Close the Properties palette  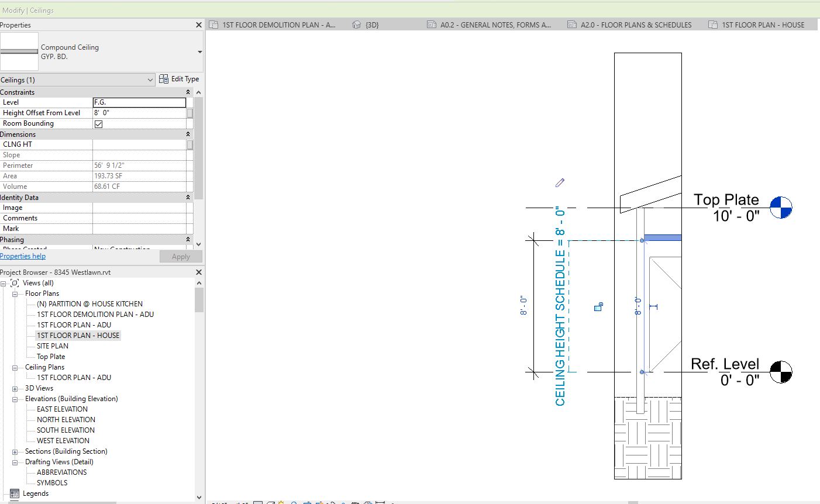(198, 25)
